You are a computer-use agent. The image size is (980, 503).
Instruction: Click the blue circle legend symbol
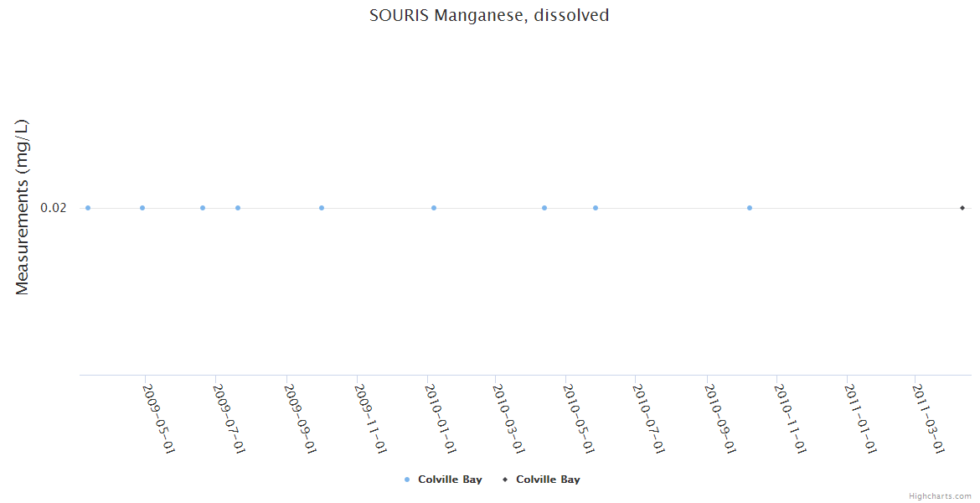[407, 480]
